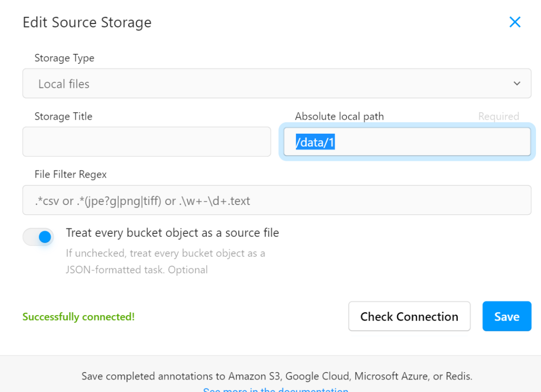This screenshot has height=392, width=541.
Task: Focus the Storage Title input field
Action: tap(147, 142)
